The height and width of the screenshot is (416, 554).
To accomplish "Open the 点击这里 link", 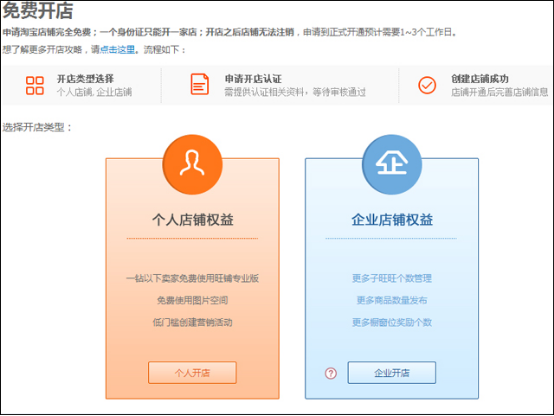I will [117, 49].
